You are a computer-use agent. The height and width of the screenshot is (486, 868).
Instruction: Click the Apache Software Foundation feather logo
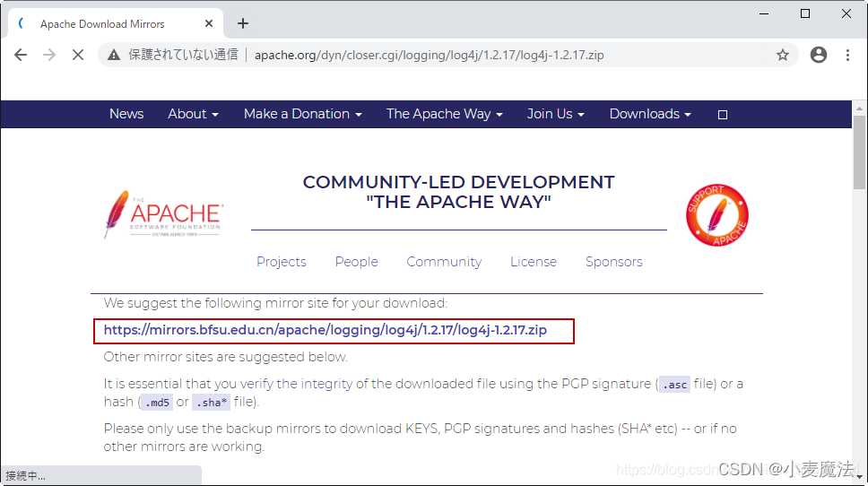coord(163,215)
